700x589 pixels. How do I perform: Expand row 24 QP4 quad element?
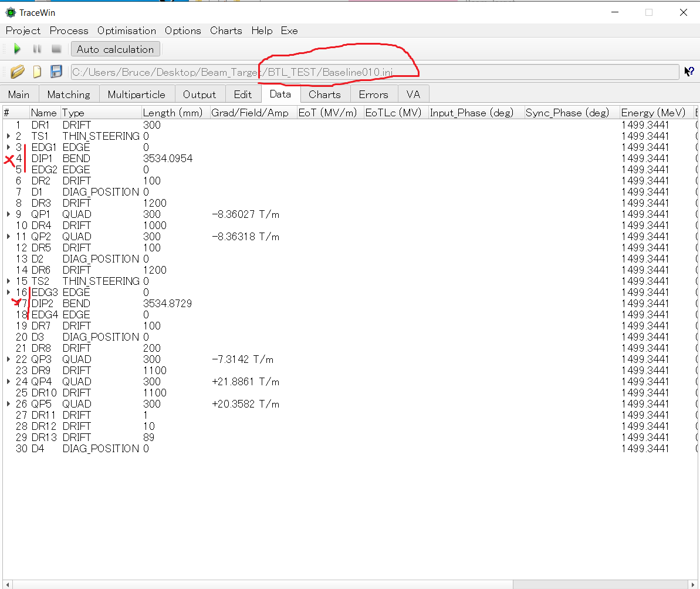click(x=8, y=382)
